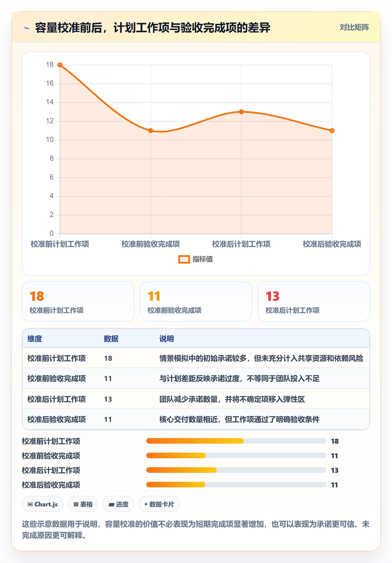392x563 pixels.
Task: Open the stat card showing 18
Action: click(x=78, y=301)
